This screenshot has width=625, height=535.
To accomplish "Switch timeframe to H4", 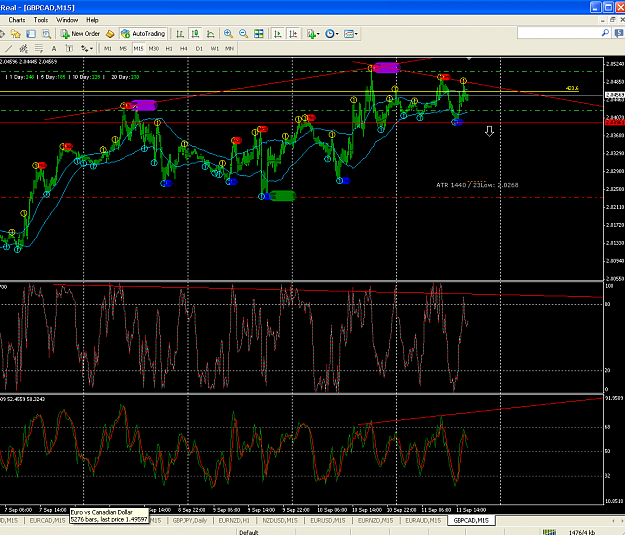I will [184, 49].
